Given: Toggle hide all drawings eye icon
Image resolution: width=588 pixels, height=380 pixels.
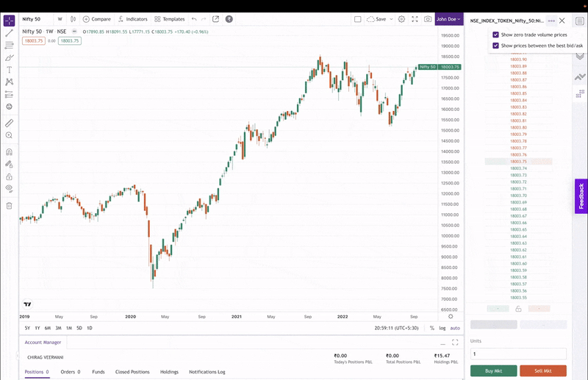Looking at the screenshot, I should [x=9, y=188].
